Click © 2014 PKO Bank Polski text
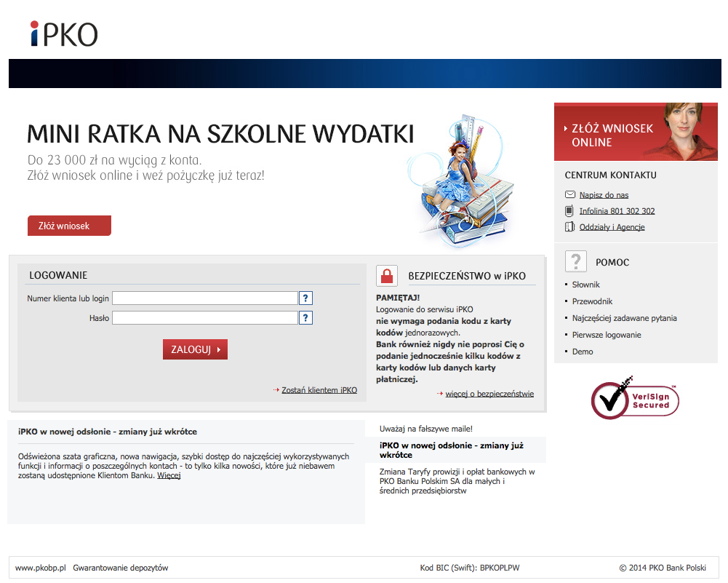This screenshot has height=583, width=728. pos(663,568)
